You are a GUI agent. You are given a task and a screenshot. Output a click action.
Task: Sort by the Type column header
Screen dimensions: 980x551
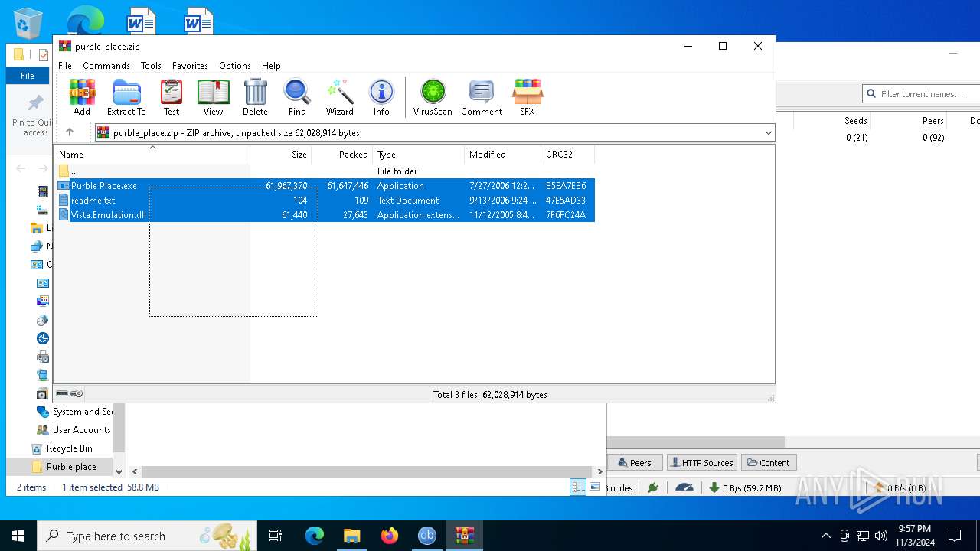coord(419,155)
